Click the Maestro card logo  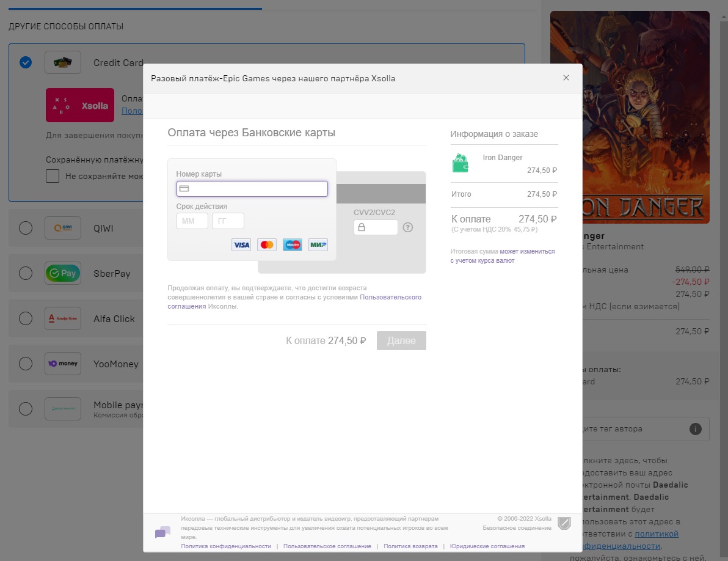pos(293,244)
